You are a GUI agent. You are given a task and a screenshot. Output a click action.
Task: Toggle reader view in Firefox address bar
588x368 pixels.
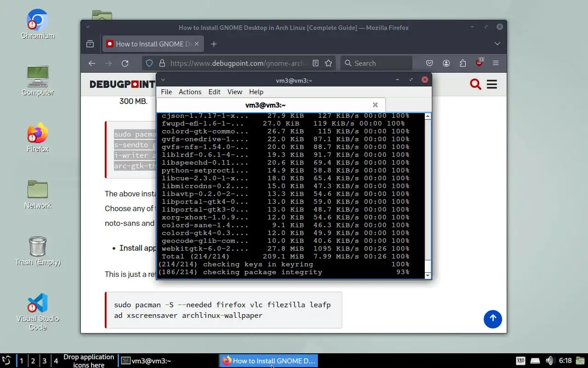(316, 63)
